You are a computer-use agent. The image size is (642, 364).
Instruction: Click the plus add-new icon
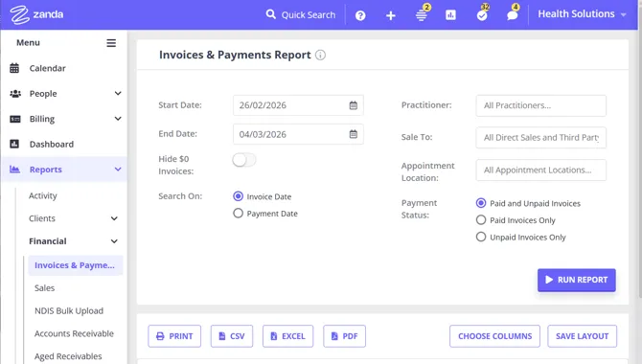coord(391,15)
